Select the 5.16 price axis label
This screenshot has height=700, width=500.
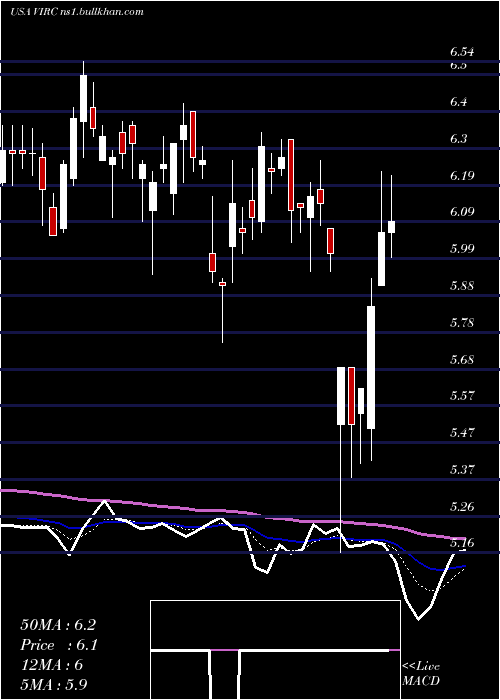coord(462,543)
